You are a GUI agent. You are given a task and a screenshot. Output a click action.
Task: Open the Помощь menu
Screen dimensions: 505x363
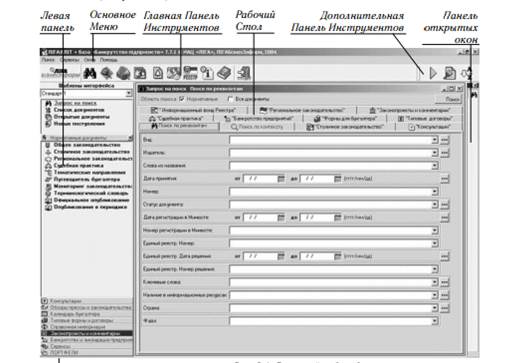coord(109,60)
